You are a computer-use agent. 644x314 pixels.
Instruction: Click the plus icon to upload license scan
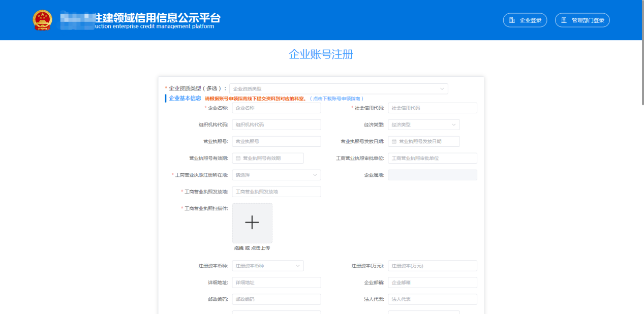(x=252, y=223)
